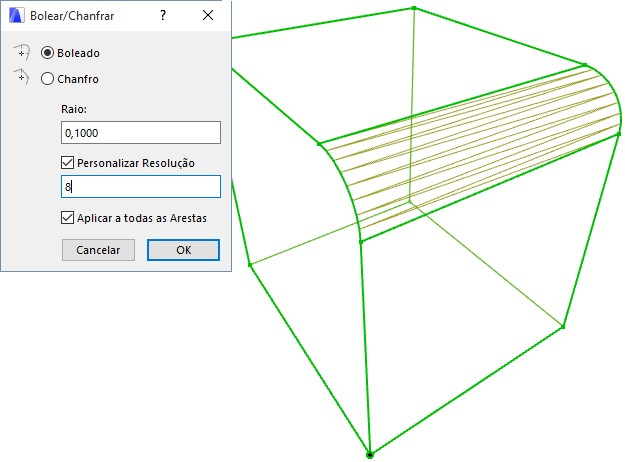Close the Bolear/Chanfrar dialog
625x462 pixels.
click(x=208, y=16)
